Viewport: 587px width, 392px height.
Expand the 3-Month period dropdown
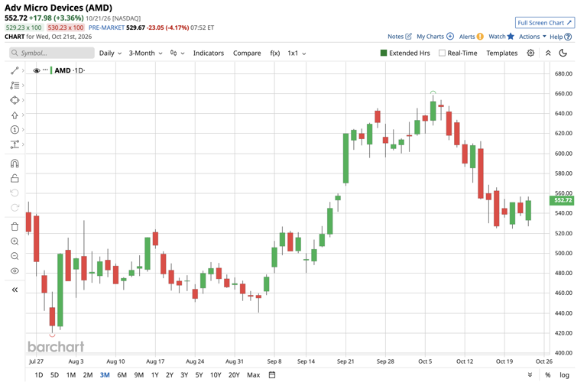[x=146, y=53]
